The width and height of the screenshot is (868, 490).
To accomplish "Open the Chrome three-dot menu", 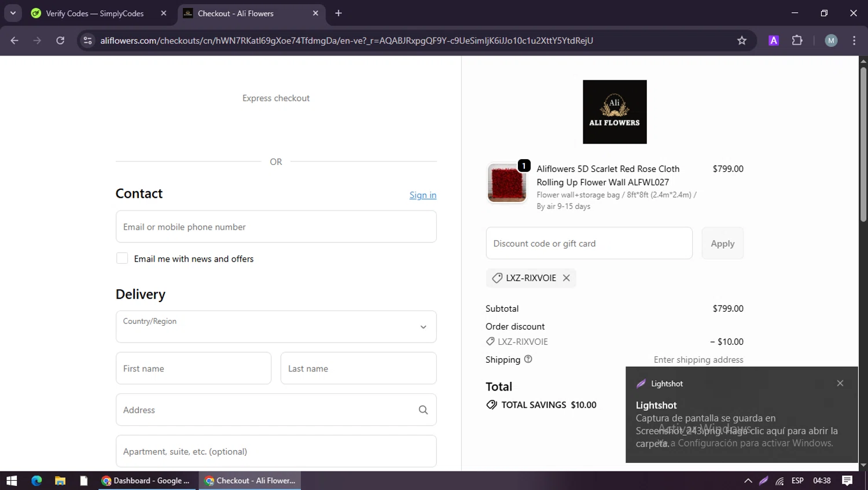I will [854, 40].
